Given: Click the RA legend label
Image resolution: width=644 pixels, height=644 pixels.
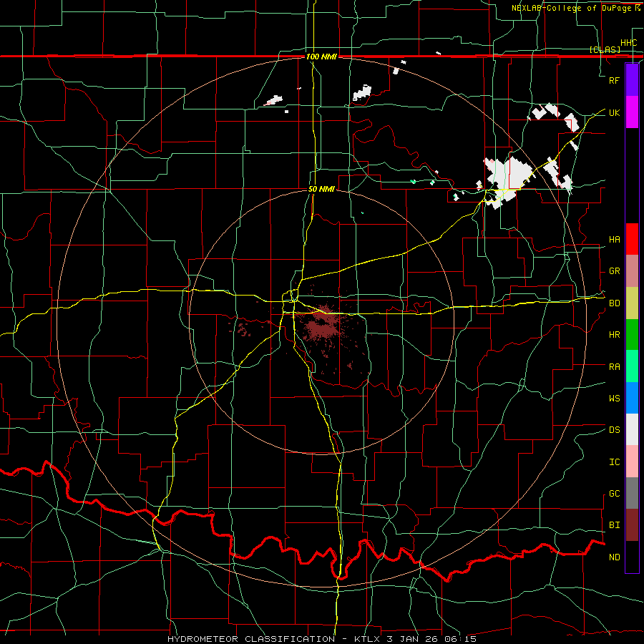Looking at the screenshot, I should tap(615, 367).
